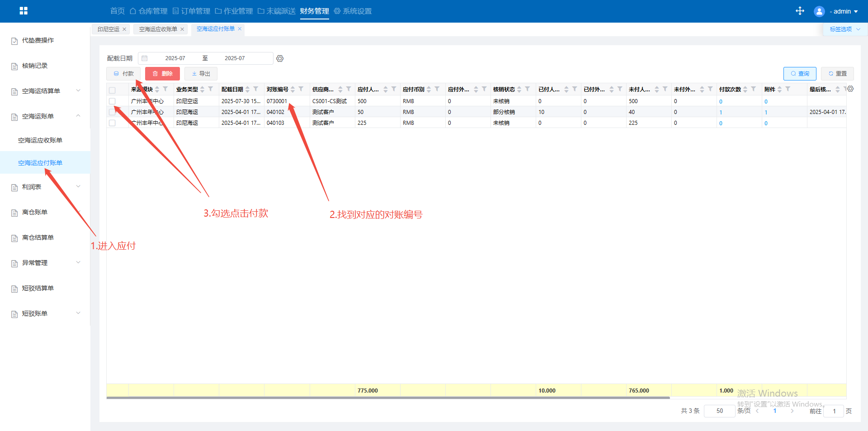Click the sort arrows on 对账编号 column

coord(293,90)
